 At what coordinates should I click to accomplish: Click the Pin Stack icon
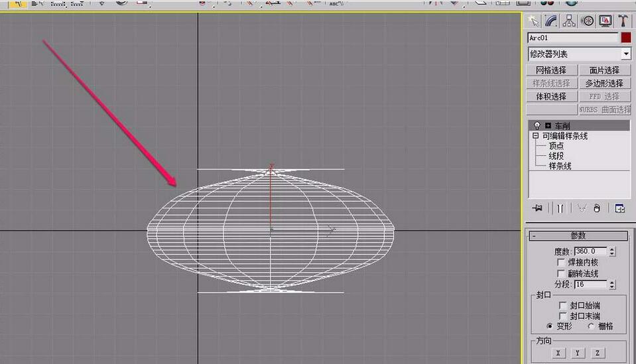click(537, 208)
